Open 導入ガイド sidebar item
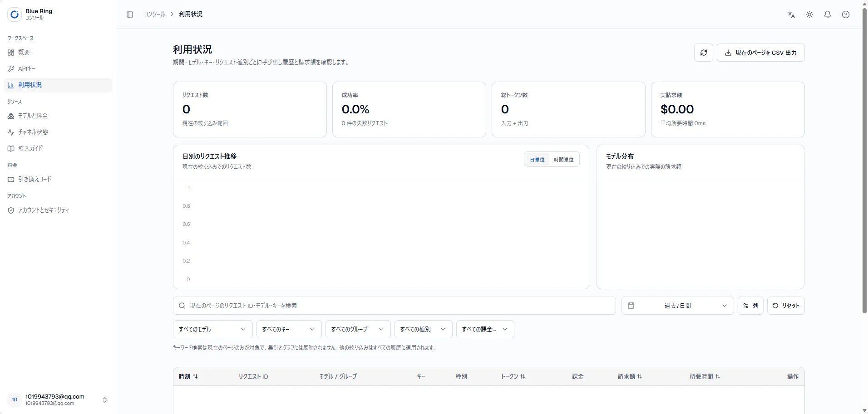Viewport: 868px width, 414px height. tap(58, 149)
